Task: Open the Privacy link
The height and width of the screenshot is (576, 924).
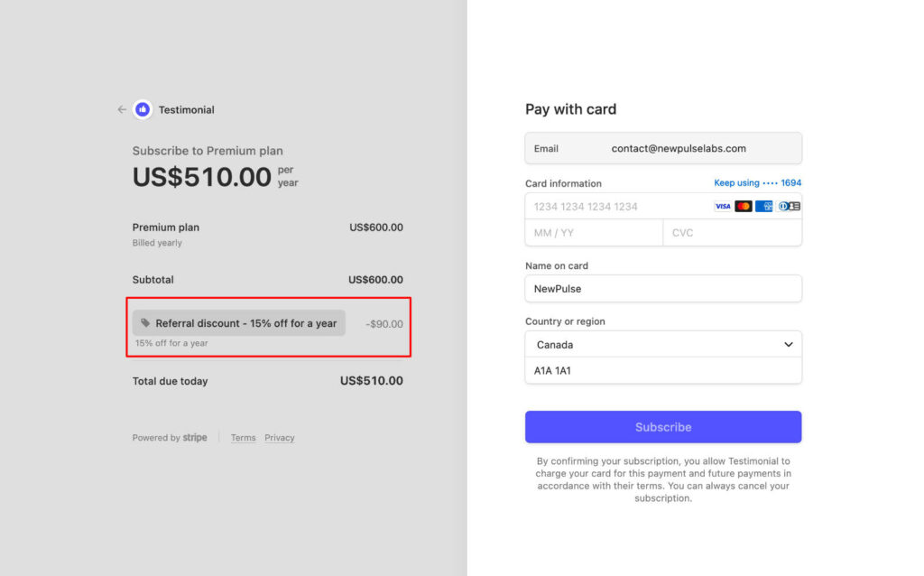Action: pyautogui.click(x=280, y=438)
